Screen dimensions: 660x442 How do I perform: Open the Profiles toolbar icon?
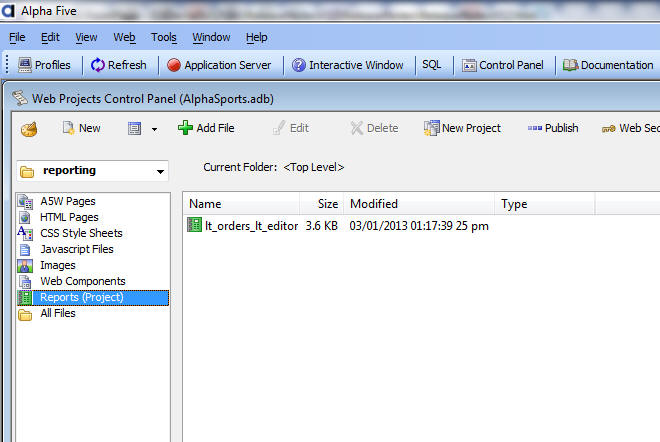(x=25, y=65)
